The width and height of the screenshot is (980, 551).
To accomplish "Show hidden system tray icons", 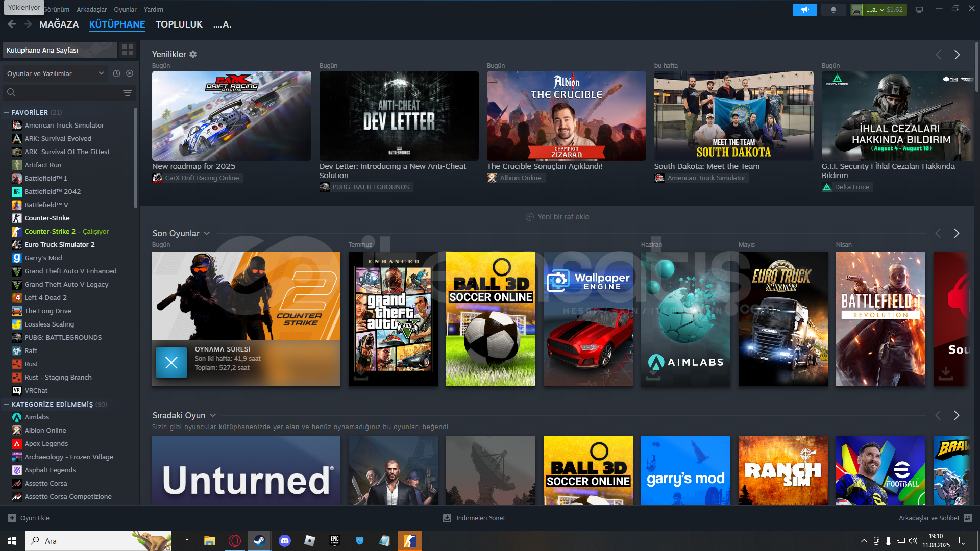I will coord(864,541).
